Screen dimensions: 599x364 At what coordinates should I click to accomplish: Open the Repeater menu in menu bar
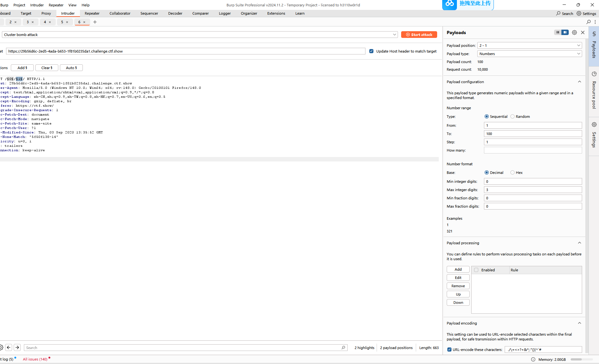point(56,5)
